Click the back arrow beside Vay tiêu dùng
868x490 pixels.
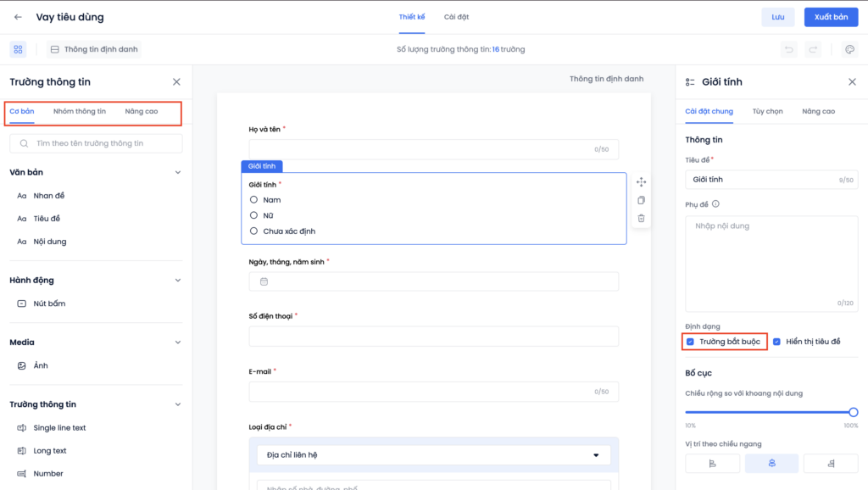(18, 17)
